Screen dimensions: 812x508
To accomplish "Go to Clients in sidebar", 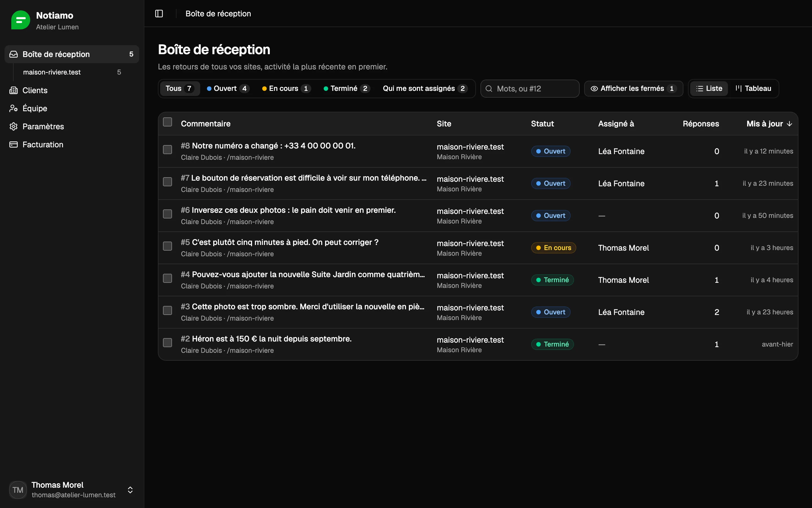I will 72,90.
